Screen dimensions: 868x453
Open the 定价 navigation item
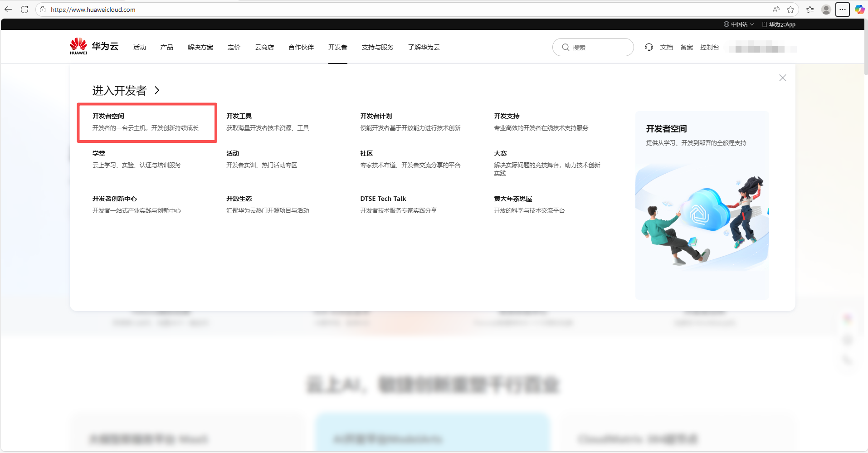(x=234, y=47)
